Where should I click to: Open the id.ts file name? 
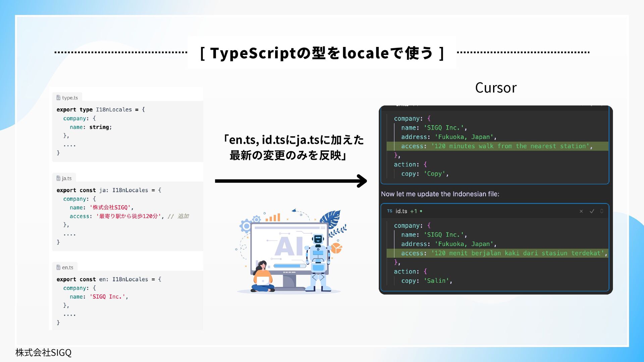pyautogui.click(x=401, y=211)
